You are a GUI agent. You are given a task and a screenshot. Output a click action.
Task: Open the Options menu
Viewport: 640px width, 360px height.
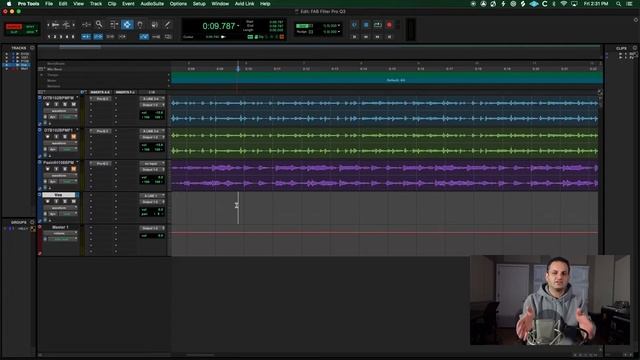[178, 4]
